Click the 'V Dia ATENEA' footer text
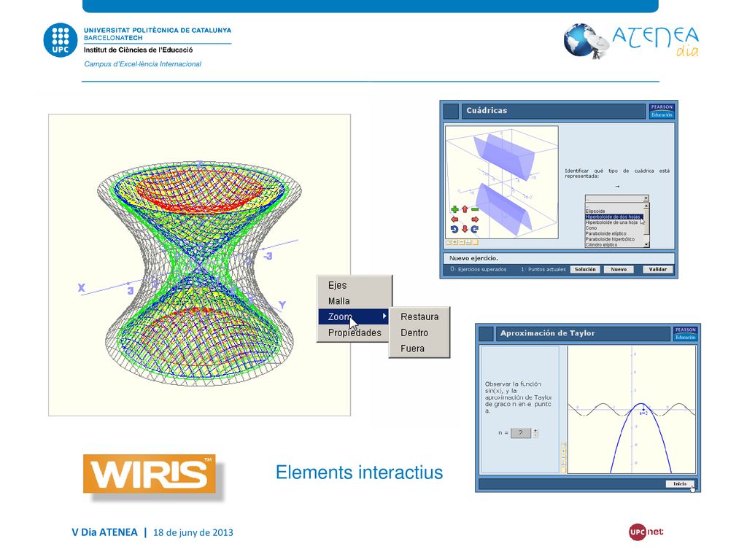 104,532
